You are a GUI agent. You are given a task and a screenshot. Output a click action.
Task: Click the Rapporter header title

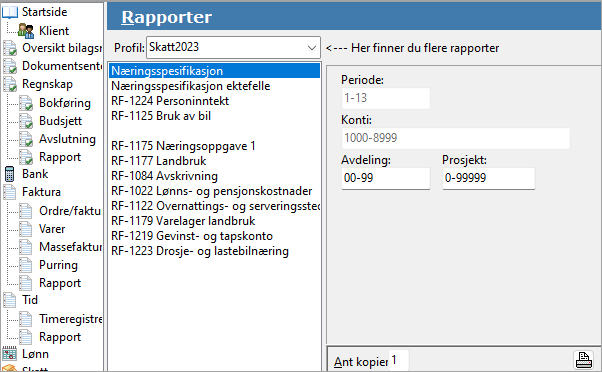tap(167, 17)
